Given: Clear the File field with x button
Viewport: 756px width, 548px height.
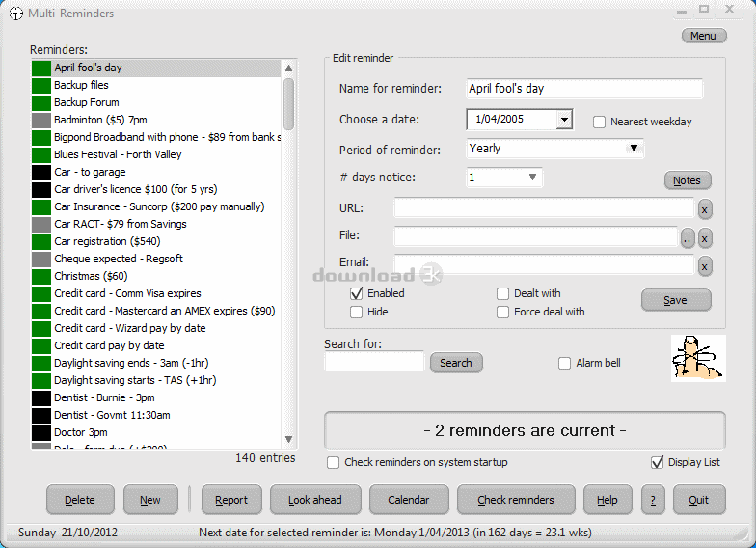Looking at the screenshot, I should coord(704,238).
